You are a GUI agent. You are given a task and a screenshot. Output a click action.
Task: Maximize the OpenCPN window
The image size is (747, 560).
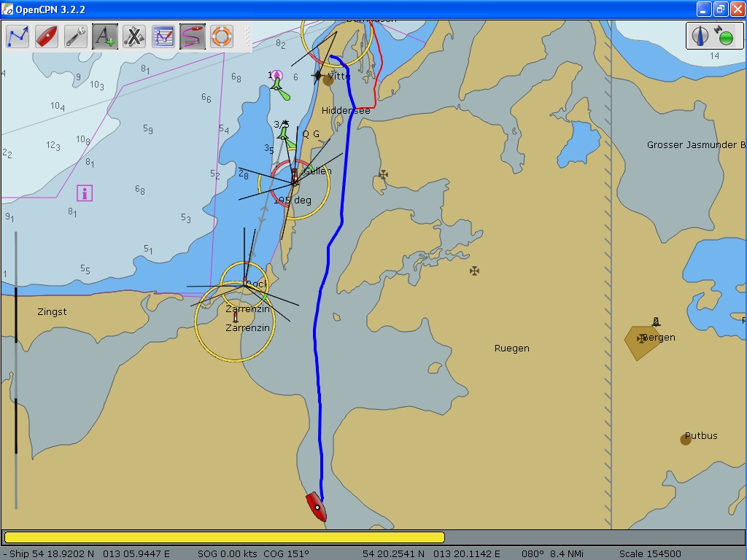point(721,9)
